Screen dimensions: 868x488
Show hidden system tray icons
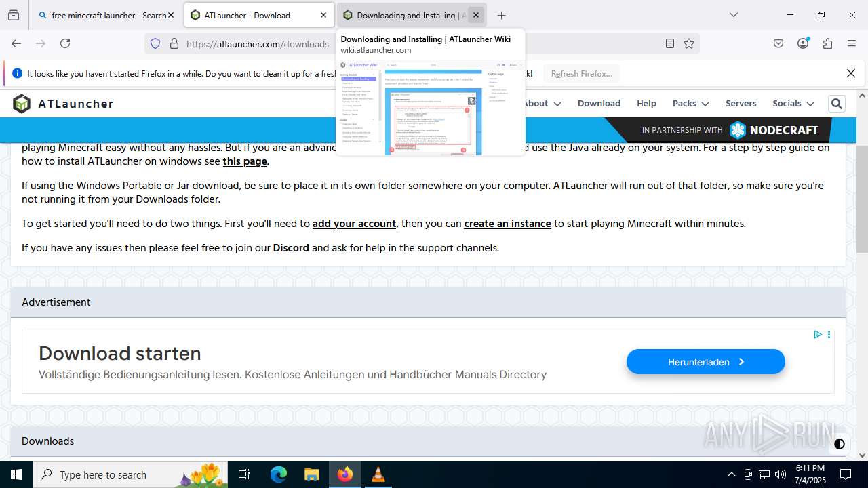(x=731, y=474)
